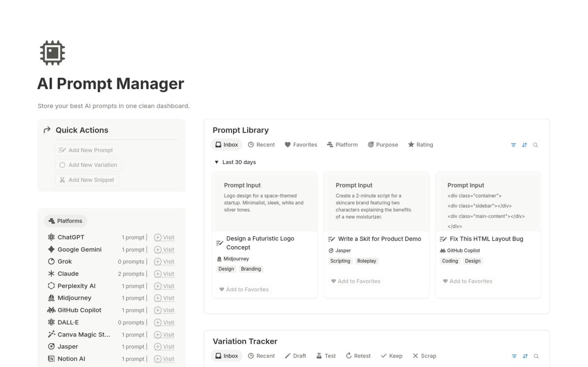Screen dimensions: 588x367
Task: Switch to the Favorites tab in Prompt Library
Action: (301, 145)
